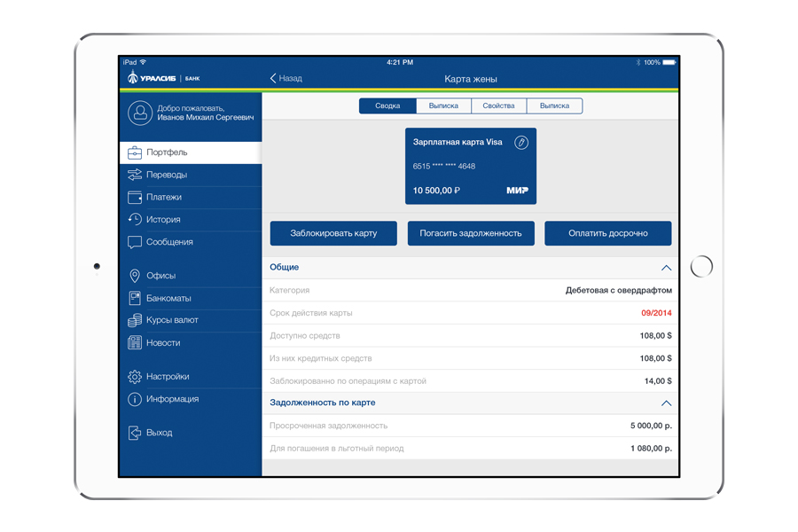
Task: Click the Выход logout icon
Action: click(135, 433)
